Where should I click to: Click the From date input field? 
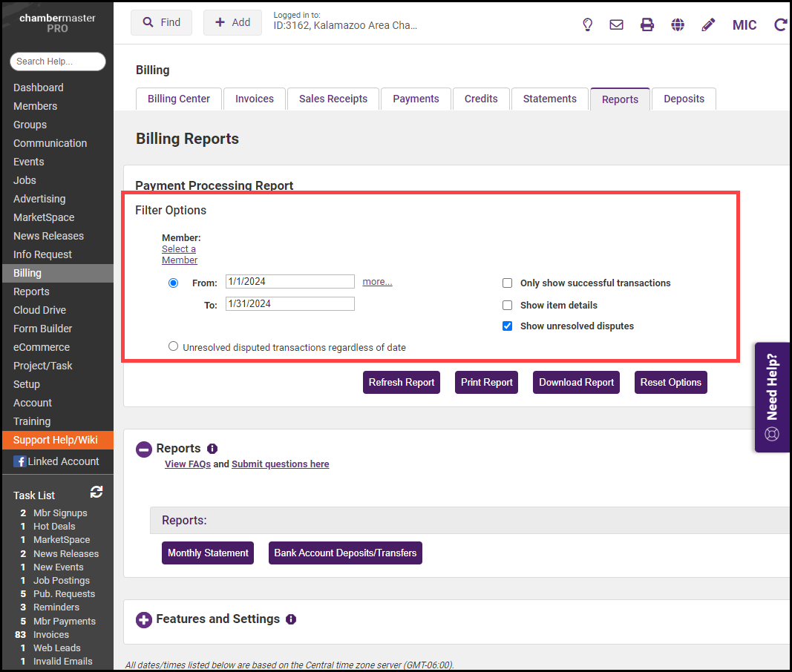(289, 282)
